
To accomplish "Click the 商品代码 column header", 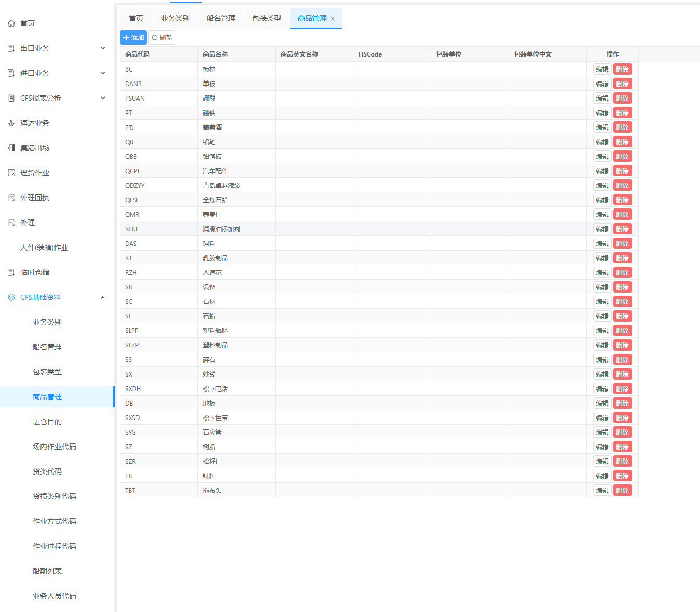I will (x=138, y=54).
